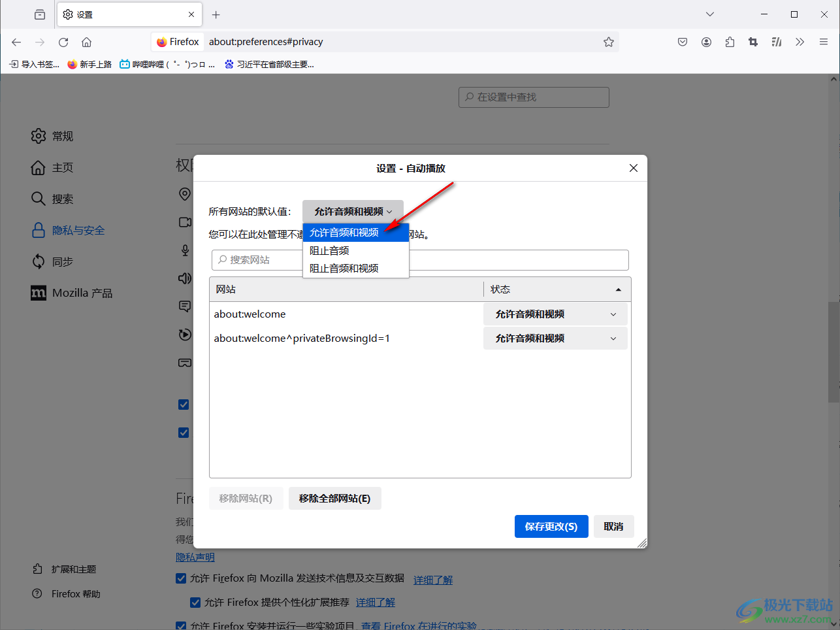
Task: Open a new tab with plus
Action: point(216,14)
